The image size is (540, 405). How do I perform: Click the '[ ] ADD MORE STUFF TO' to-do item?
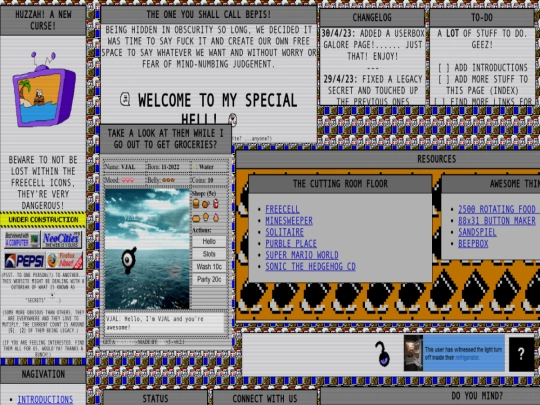(x=482, y=79)
